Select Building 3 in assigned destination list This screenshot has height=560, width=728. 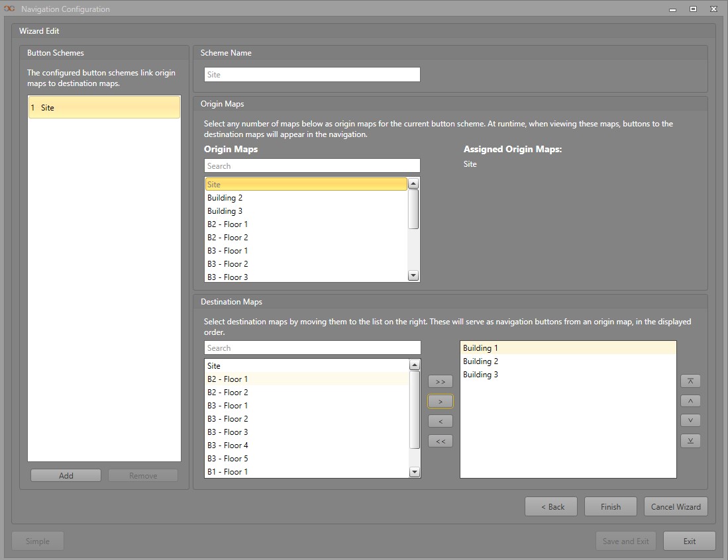point(481,375)
